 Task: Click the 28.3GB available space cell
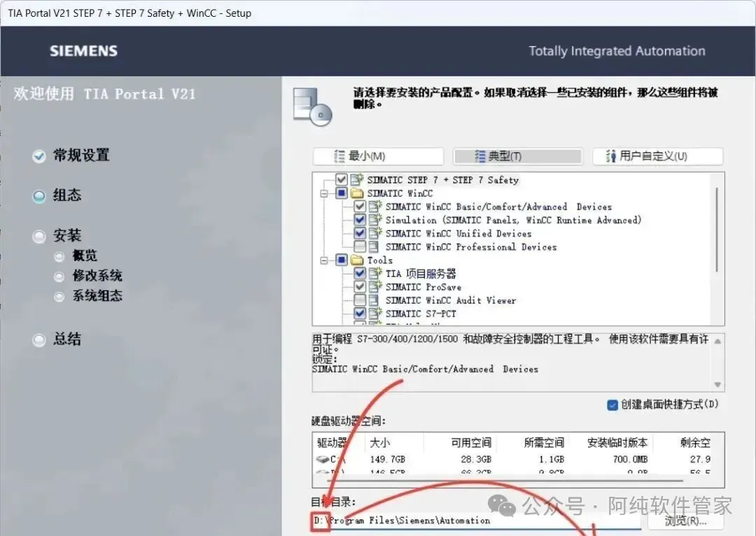pos(476,459)
